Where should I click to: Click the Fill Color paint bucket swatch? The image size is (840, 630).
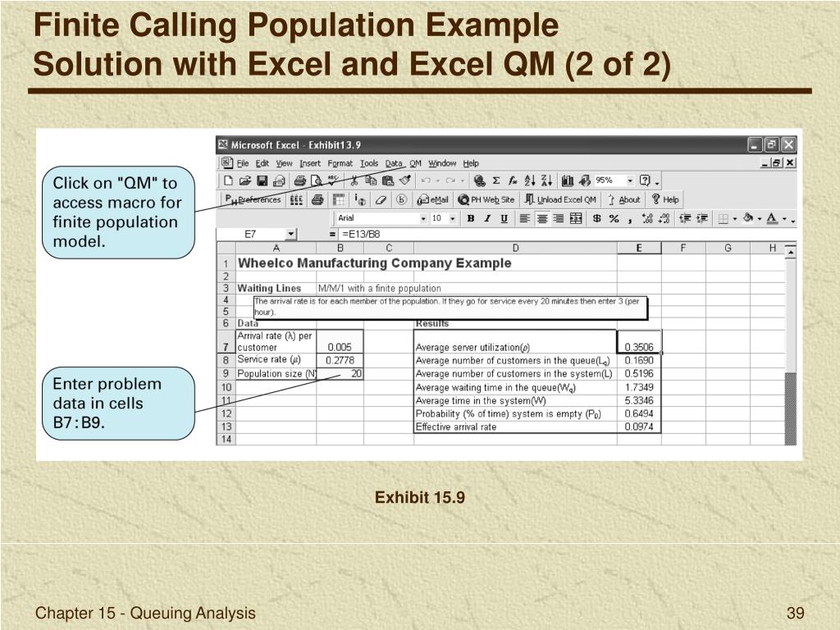click(748, 218)
